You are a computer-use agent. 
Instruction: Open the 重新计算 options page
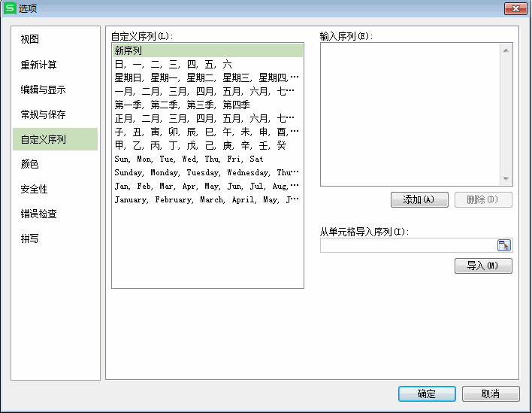[x=56, y=65]
